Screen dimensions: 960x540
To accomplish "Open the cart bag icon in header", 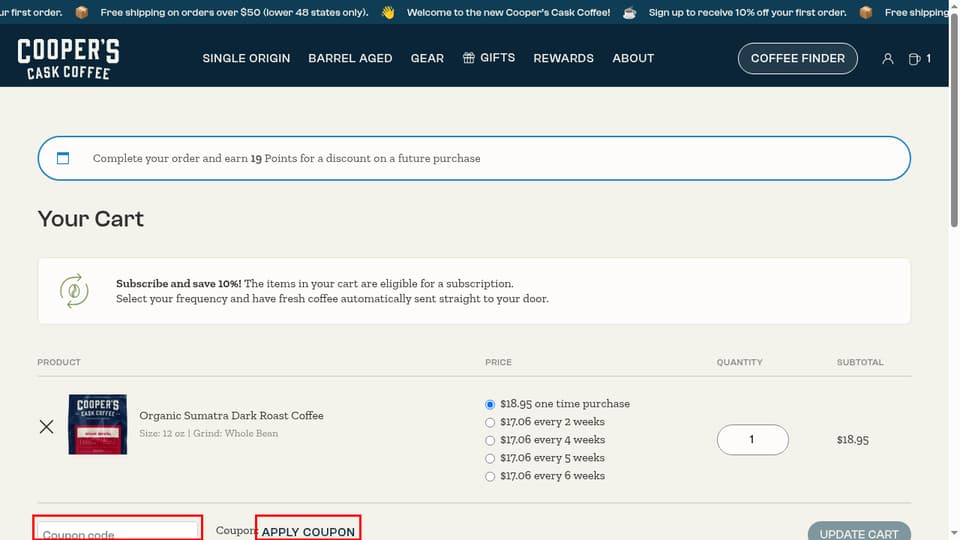I will tap(914, 59).
